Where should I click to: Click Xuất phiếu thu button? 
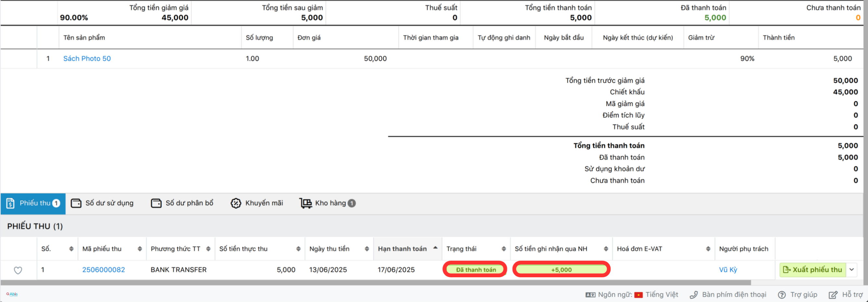point(812,270)
